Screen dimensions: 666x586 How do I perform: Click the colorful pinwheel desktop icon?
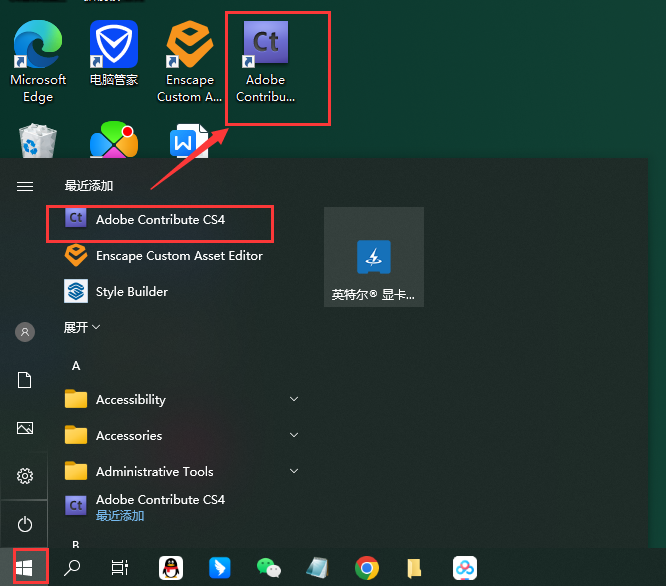tap(114, 140)
